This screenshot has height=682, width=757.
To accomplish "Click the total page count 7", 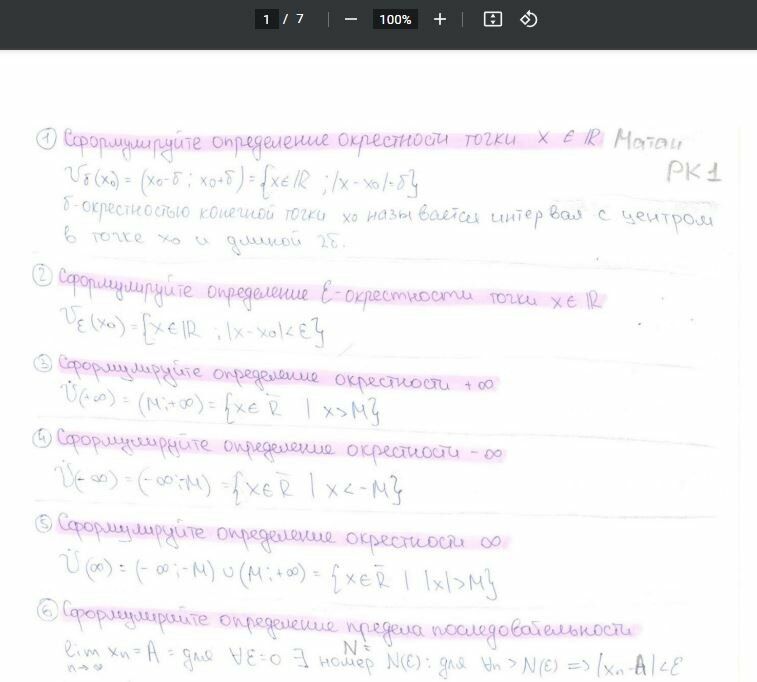I will (x=300, y=19).
